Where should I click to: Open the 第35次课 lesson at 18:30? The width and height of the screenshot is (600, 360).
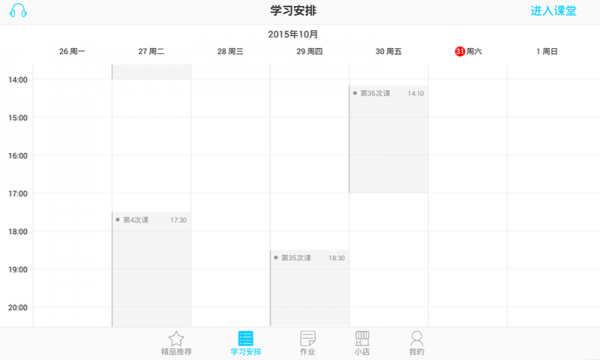pyautogui.click(x=310, y=288)
